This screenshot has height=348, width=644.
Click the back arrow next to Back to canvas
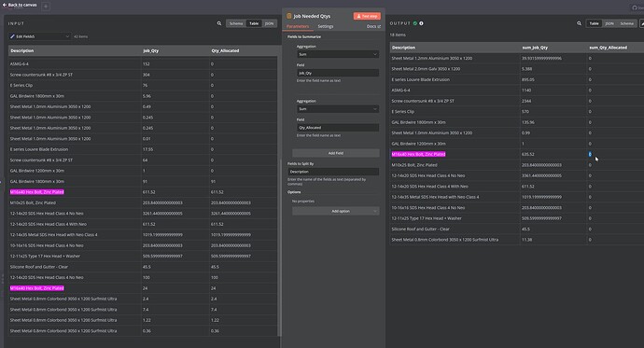pos(5,5)
